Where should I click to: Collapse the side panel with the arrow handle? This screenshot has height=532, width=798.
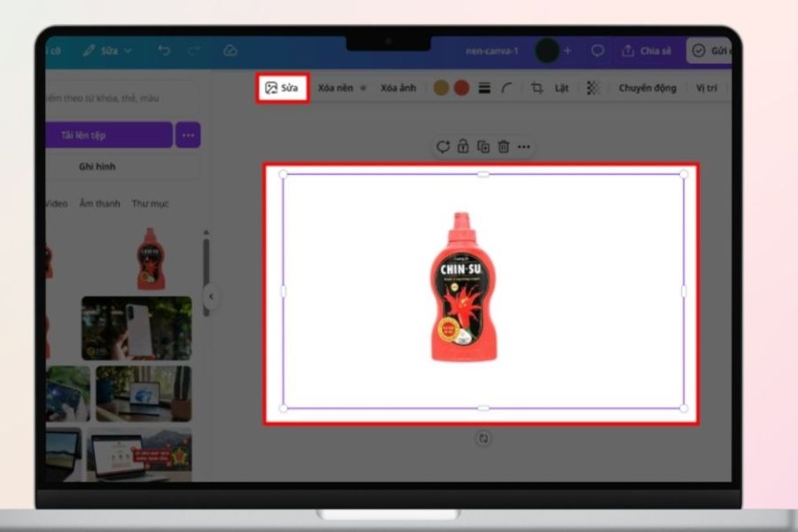[211, 297]
